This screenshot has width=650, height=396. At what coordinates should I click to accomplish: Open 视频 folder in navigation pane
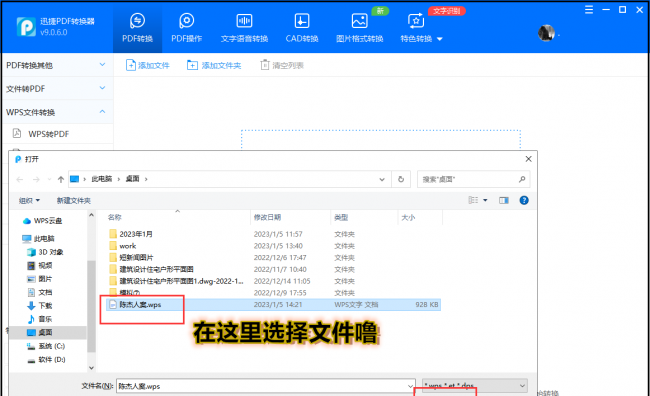[x=40, y=265]
